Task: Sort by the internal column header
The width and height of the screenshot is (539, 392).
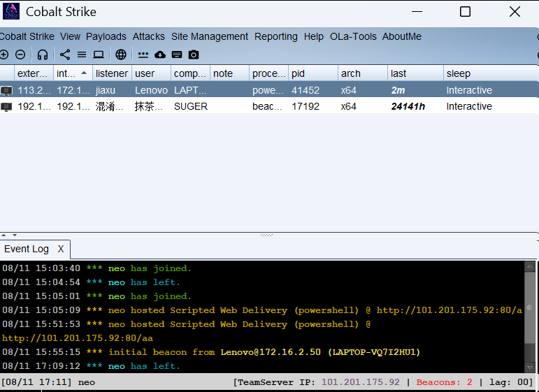Action: (x=73, y=73)
